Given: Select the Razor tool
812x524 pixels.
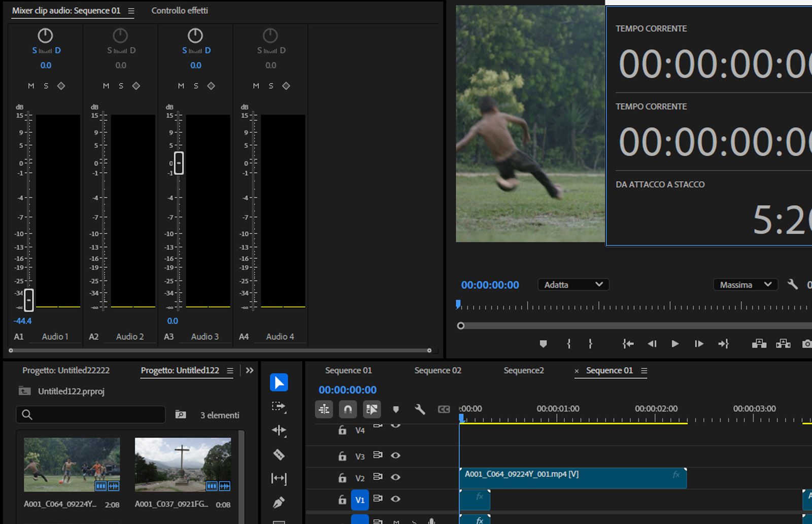Looking at the screenshot, I should (x=279, y=455).
